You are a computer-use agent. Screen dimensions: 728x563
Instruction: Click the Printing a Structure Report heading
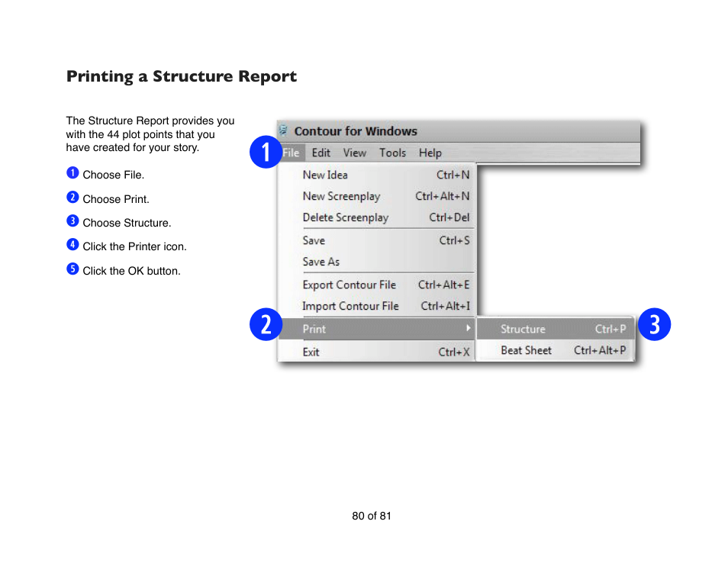(182, 76)
